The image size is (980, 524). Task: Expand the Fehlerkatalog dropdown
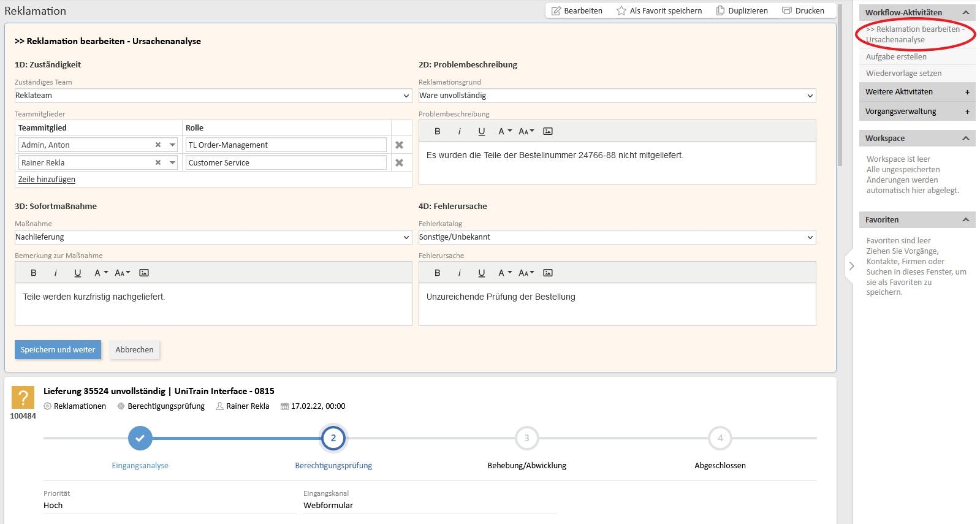click(x=810, y=237)
